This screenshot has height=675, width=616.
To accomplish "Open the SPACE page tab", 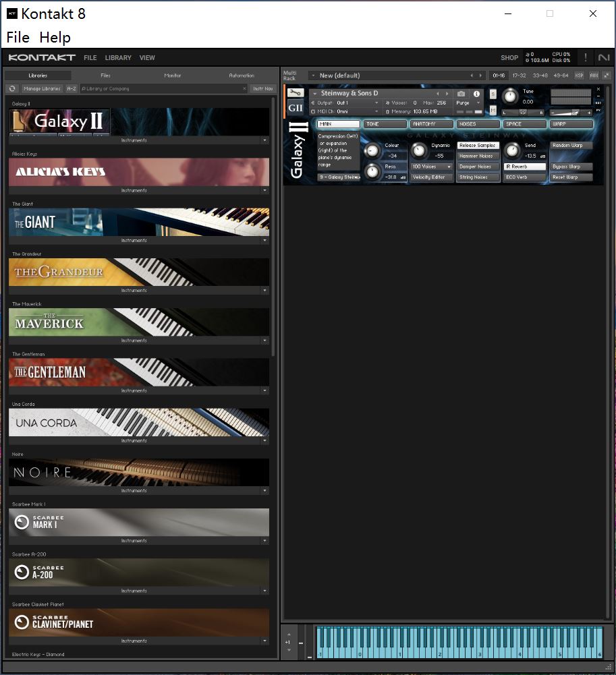I will [525, 124].
